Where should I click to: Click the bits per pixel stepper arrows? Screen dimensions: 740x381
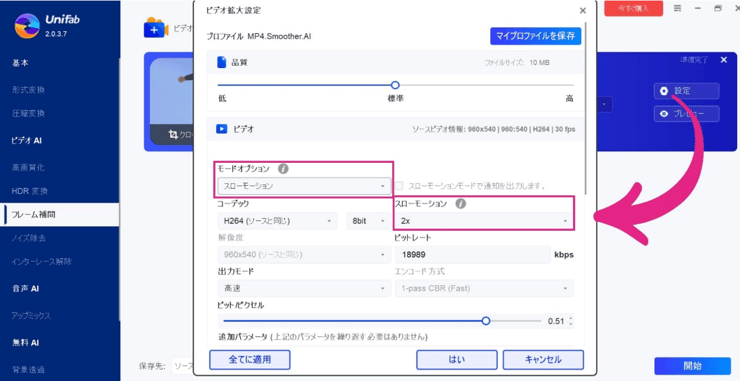[571, 321]
